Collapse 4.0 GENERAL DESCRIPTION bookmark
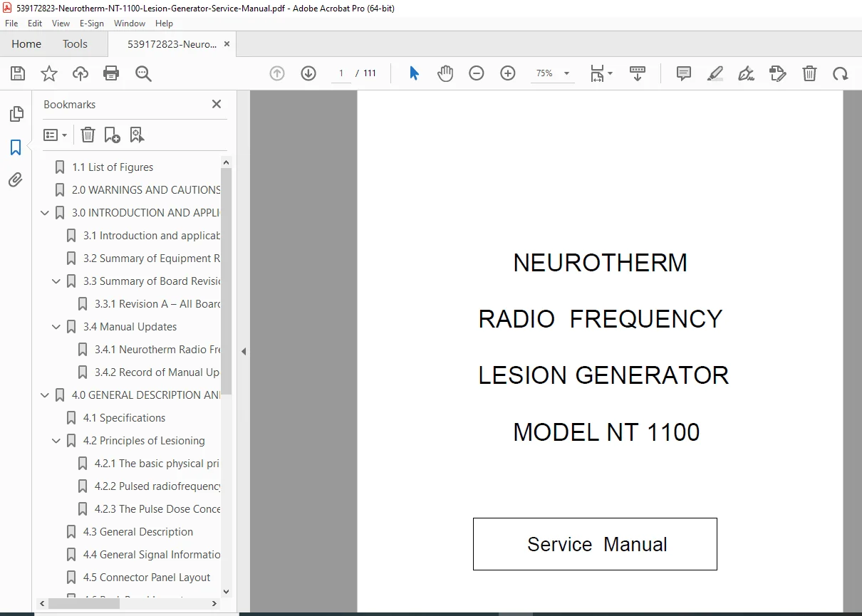Image resolution: width=862 pixels, height=616 pixels. point(46,395)
